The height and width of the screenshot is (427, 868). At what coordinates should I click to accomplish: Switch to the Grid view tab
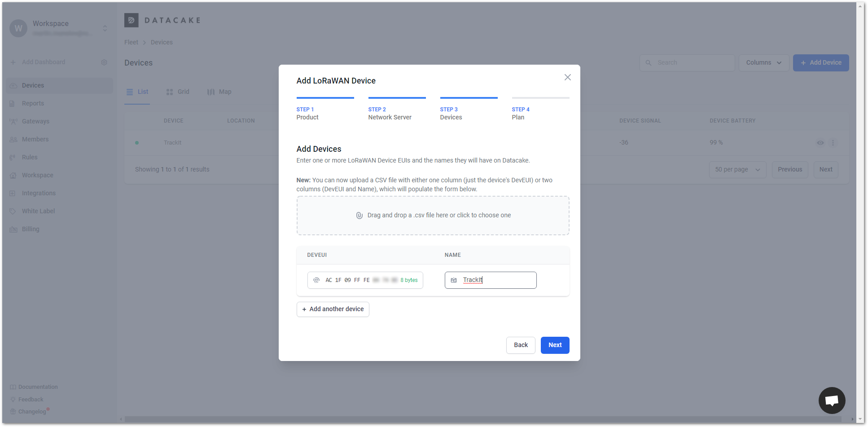(x=178, y=92)
